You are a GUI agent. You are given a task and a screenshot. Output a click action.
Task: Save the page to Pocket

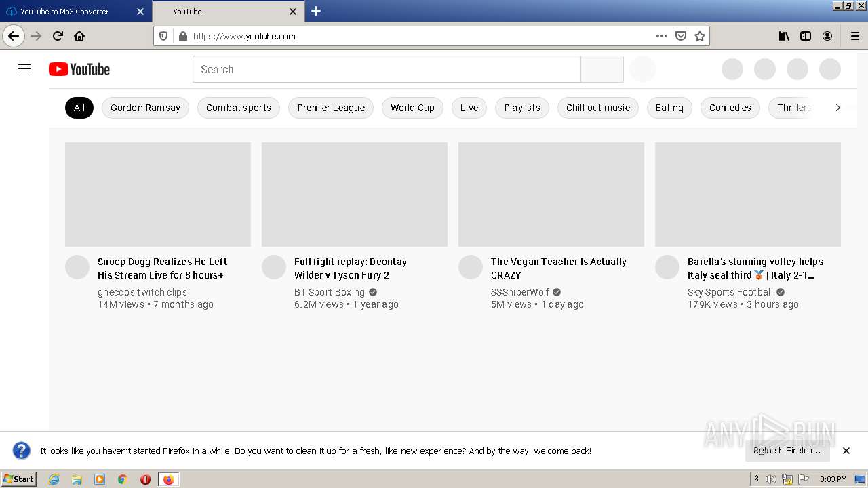click(681, 36)
